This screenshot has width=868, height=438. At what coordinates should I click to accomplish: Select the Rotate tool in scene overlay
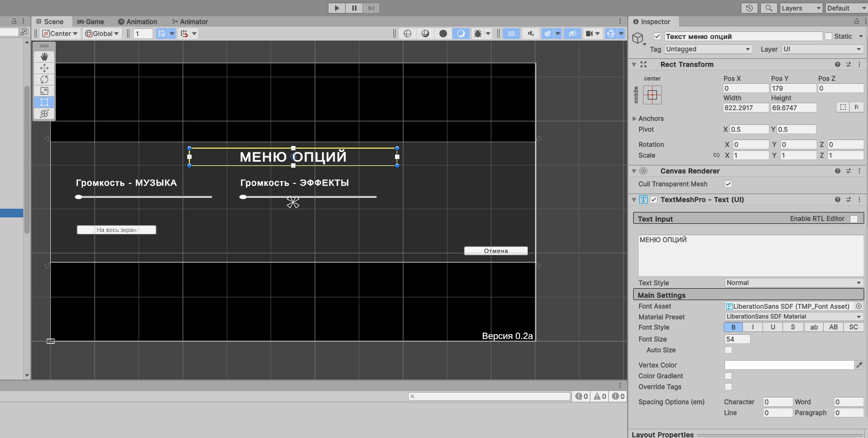44,79
